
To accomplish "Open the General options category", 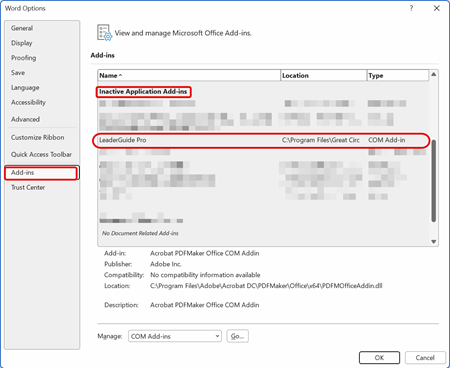I will 22,28.
